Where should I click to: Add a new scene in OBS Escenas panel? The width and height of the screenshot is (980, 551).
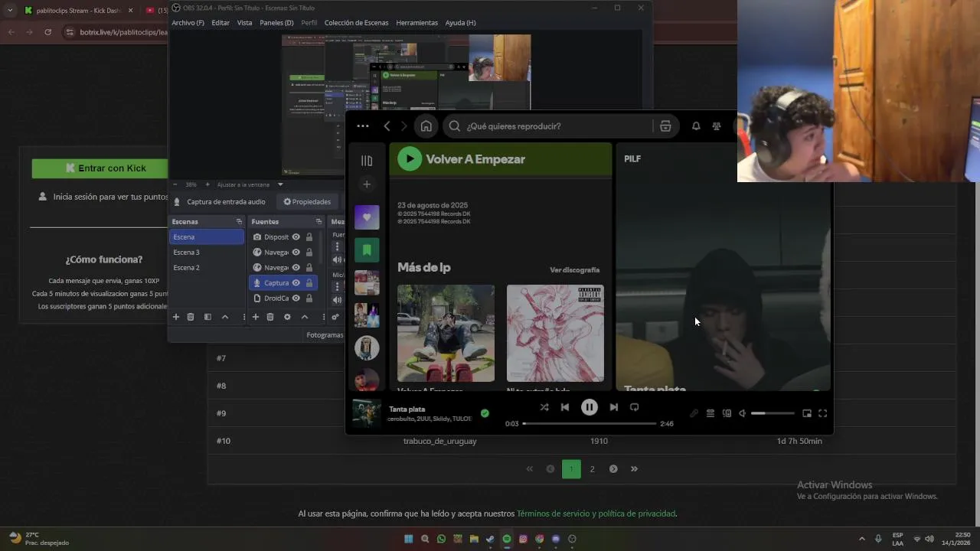point(175,317)
